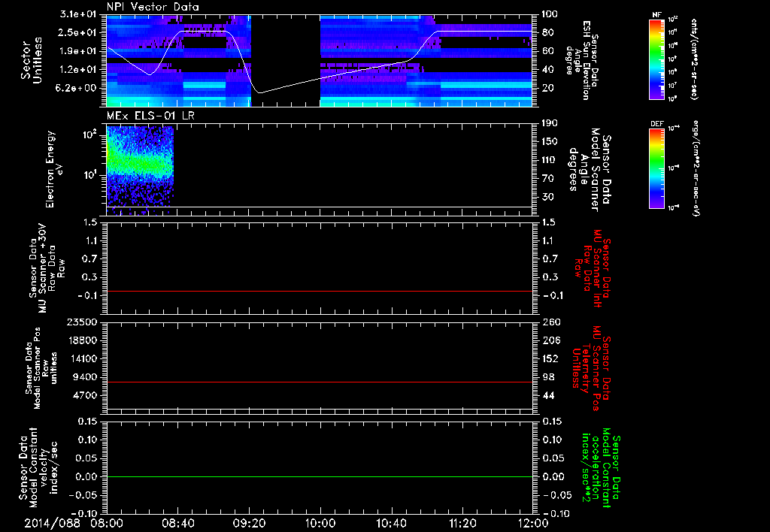Click the 14100 scanner position tick label

[83, 358]
